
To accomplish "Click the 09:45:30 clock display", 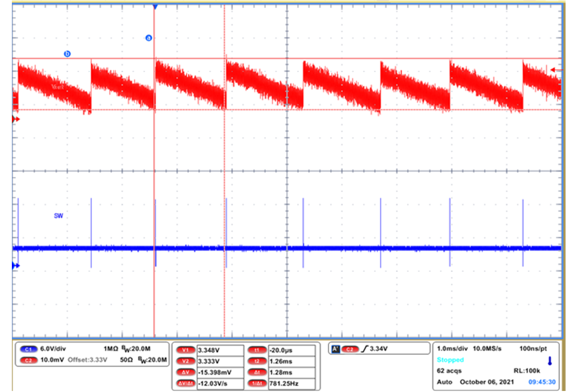I will coord(543,382).
